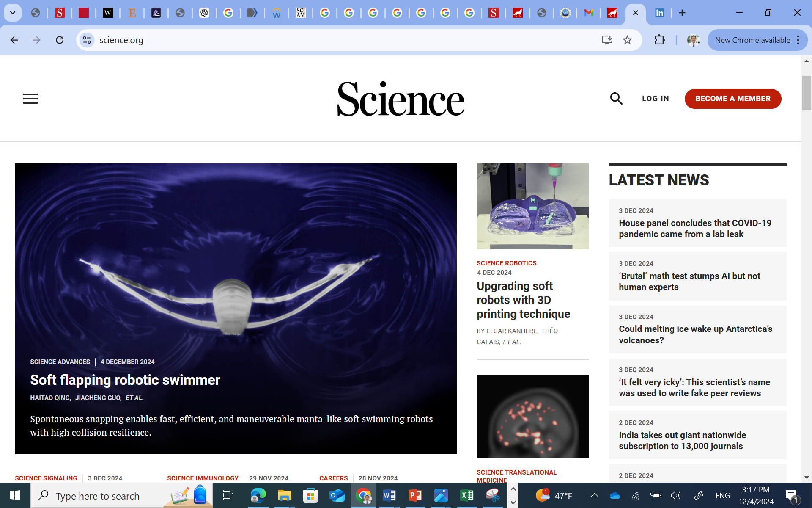Viewport: 812px width, 508px height.
Task: Open File Explorer from the taskbar
Action: click(284, 495)
